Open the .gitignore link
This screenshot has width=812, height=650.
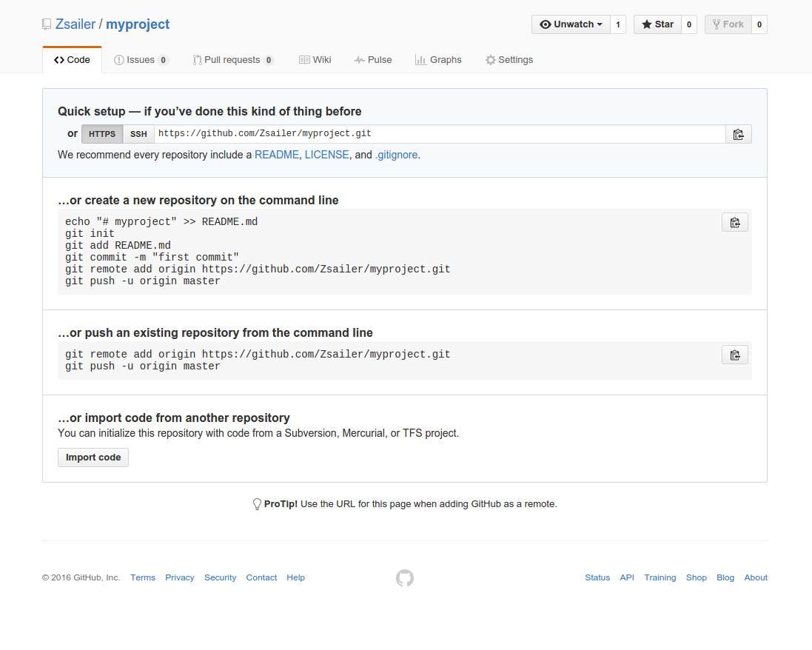point(396,155)
